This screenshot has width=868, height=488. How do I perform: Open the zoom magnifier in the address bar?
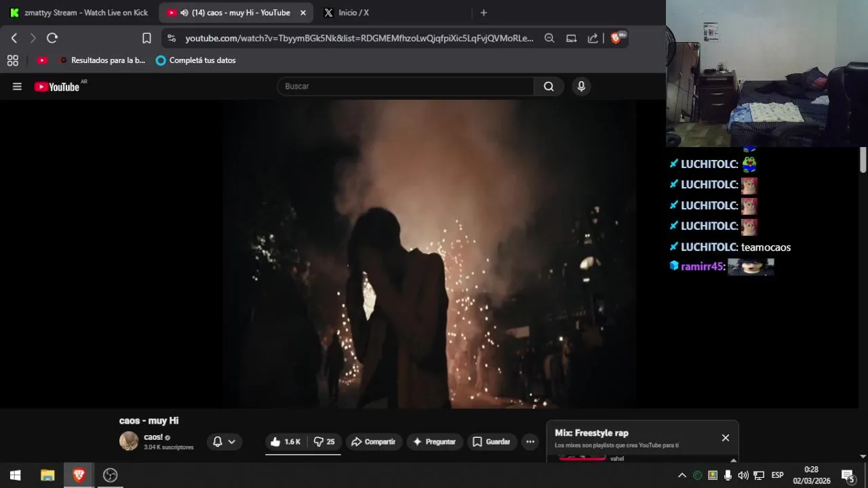pos(549,39)
